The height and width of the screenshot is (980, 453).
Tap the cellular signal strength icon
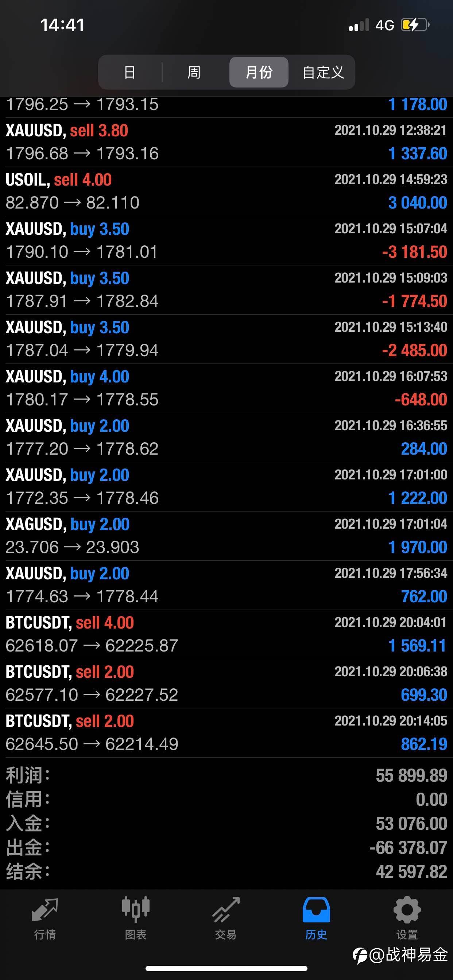tap(359, 25)
